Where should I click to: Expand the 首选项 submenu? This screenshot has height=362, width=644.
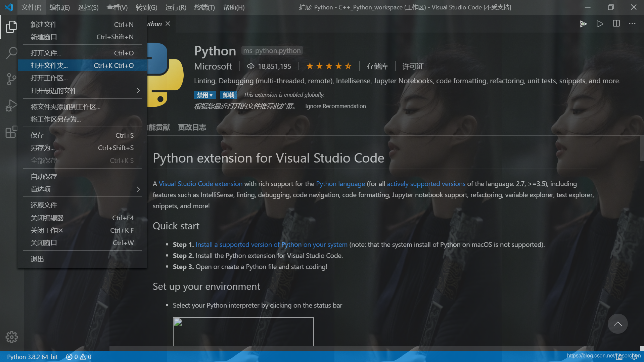click(x=82, y=189)
